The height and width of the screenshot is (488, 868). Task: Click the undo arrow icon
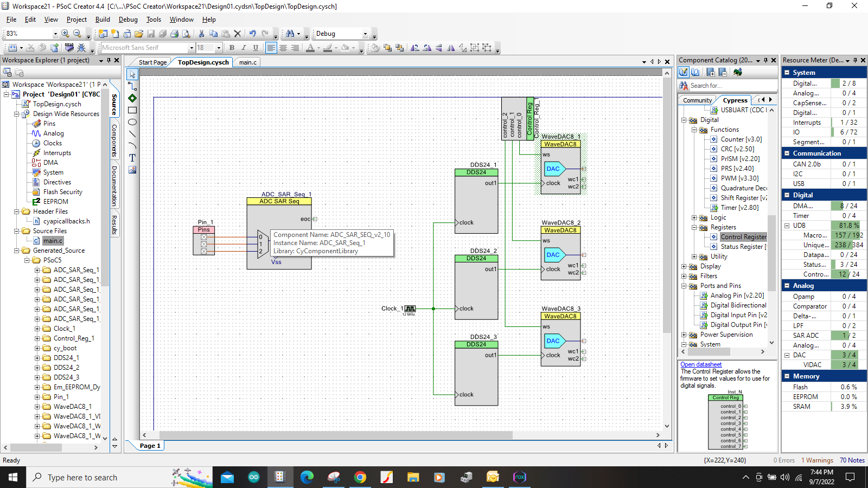(x=252, y=34)
